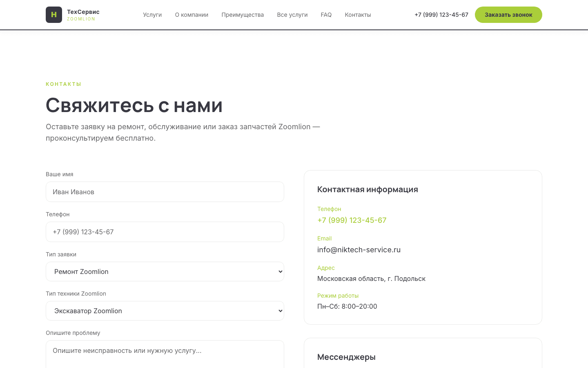Open the Тип техники Zoomlion dropdown

click(x=165, y=311)
